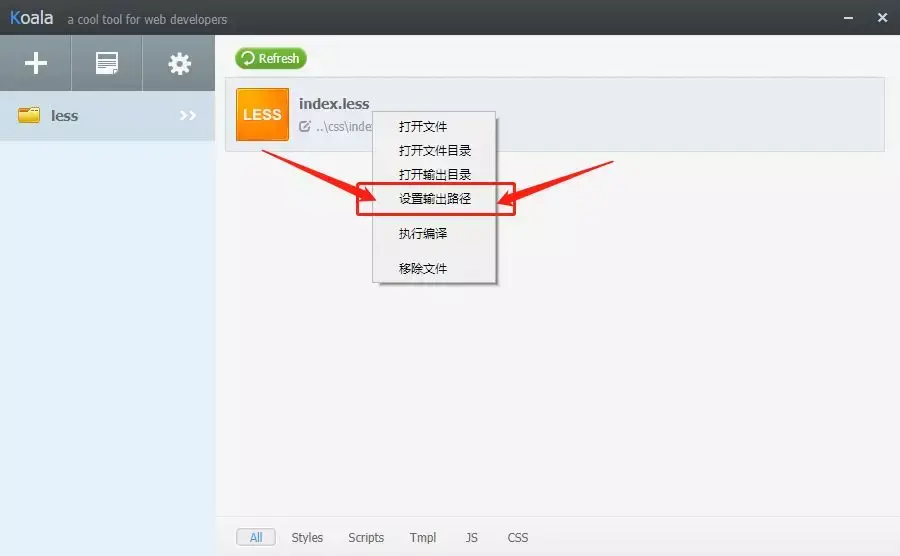Viewport: 900px width, 556px height.
Task: Switch to the Scripts filter tab
Action: click(366, 538)
